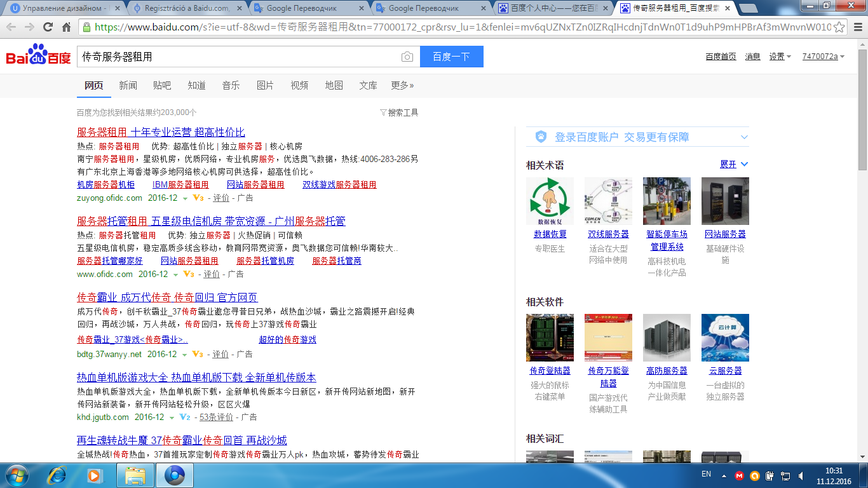Open the browser home page icon
This screenshot has height=488, width=868.
[x=66, y=27]
